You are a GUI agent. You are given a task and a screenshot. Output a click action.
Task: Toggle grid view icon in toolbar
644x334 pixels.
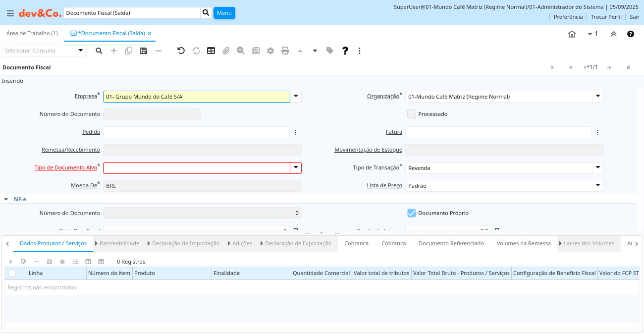point(211,51)
